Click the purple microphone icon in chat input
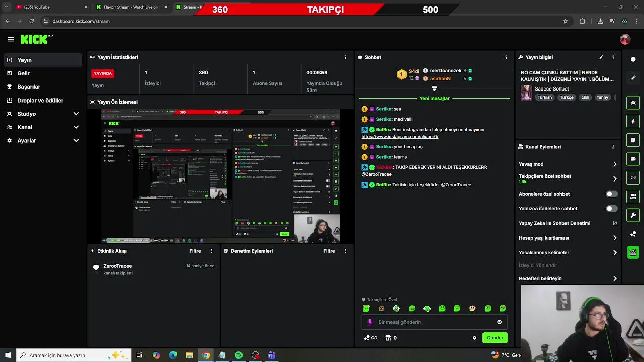 pos(370,322)
